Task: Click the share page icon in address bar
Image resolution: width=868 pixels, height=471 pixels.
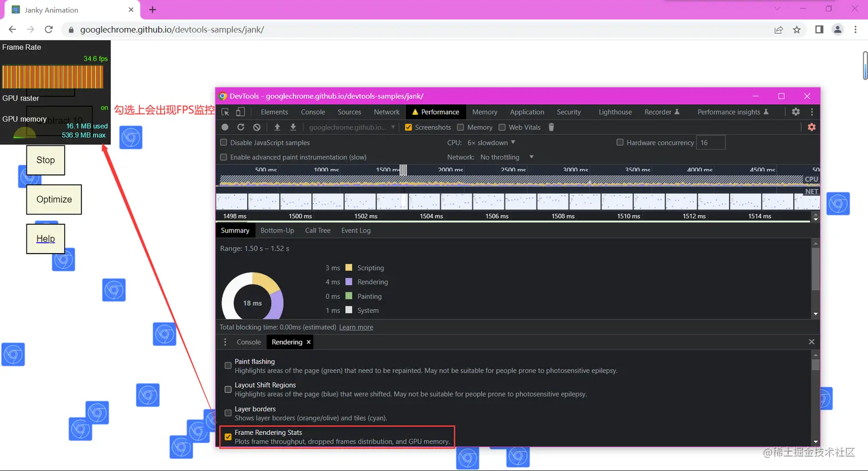Action: click(x=778, y=30)
